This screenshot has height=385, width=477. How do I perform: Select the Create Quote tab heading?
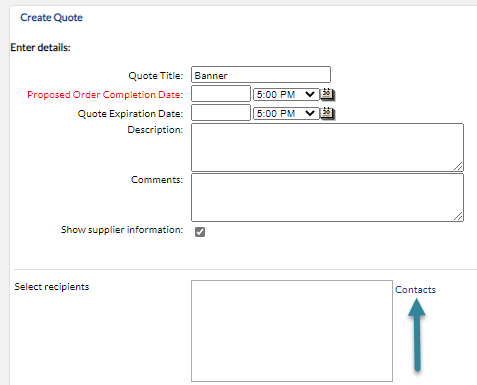[51, 17]
